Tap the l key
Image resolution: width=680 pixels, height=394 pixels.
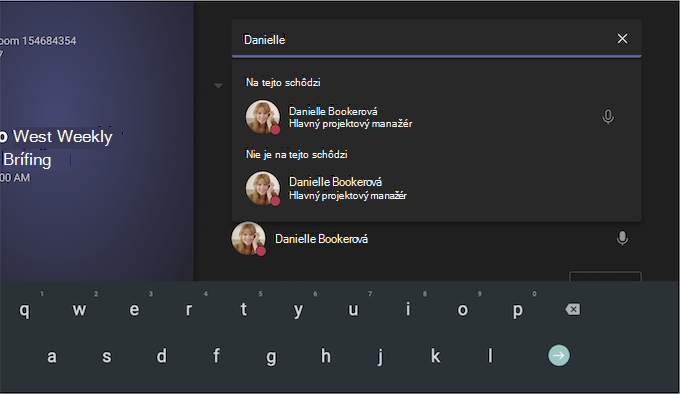pos(490,355)
